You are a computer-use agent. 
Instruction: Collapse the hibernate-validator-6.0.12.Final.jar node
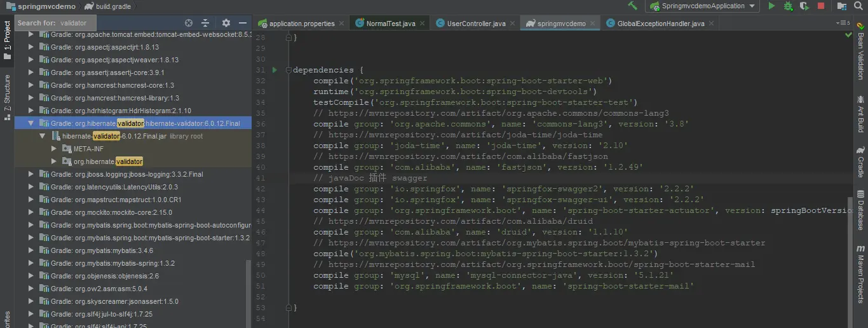click(43, 136)
